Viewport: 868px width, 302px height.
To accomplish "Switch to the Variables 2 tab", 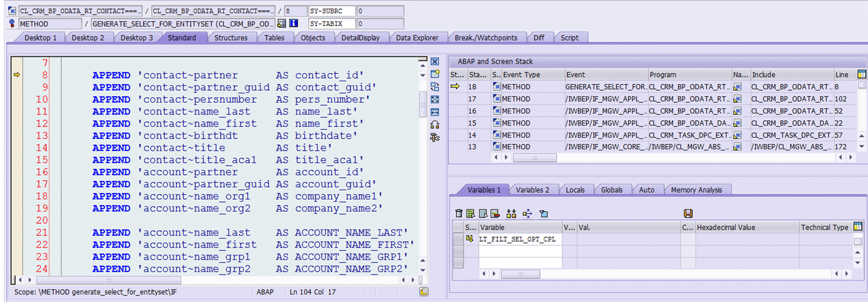I will coord(532,190).
